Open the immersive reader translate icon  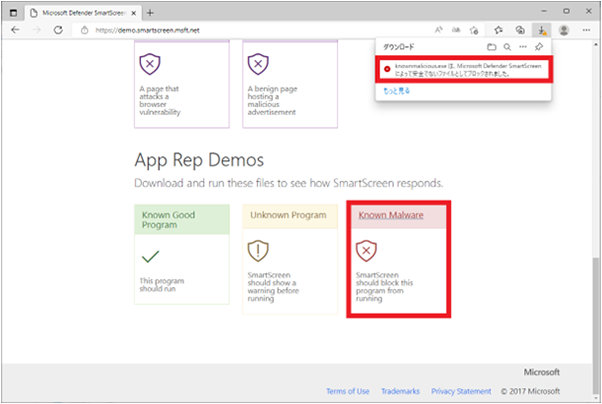tap(456, 30)
